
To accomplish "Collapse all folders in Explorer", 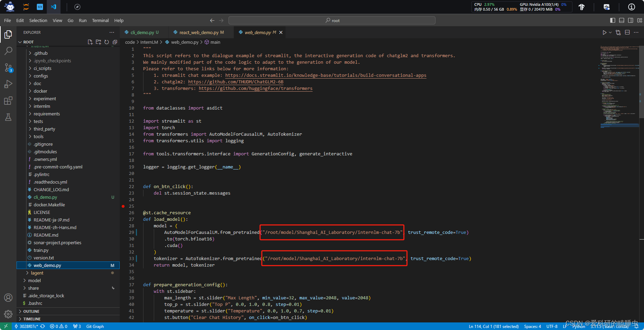I will point(115,42).
